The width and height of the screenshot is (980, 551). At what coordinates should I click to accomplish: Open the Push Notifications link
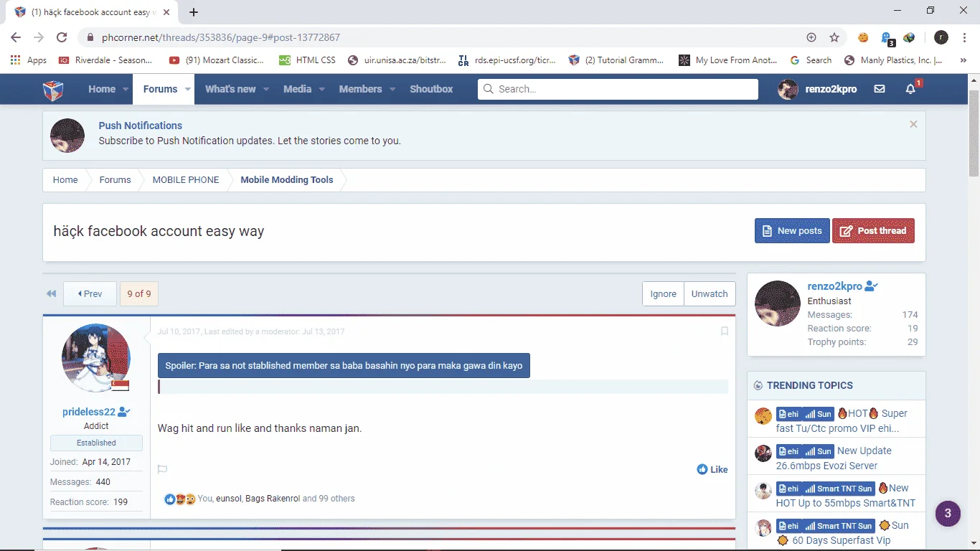pos(141,126)
